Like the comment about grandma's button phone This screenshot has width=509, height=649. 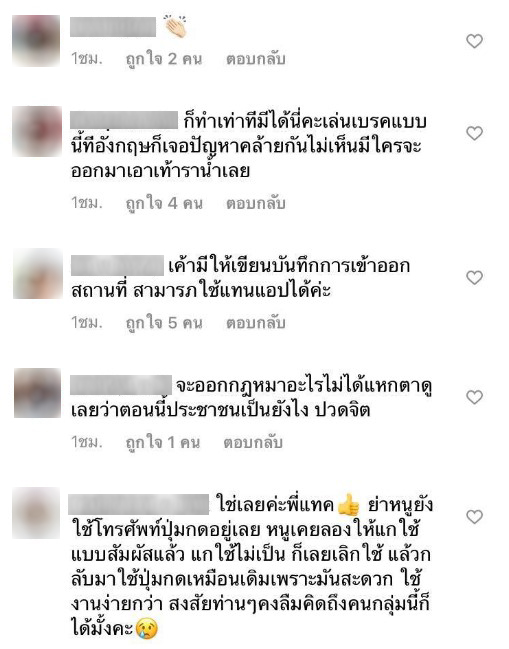click(x=474, y=517)
